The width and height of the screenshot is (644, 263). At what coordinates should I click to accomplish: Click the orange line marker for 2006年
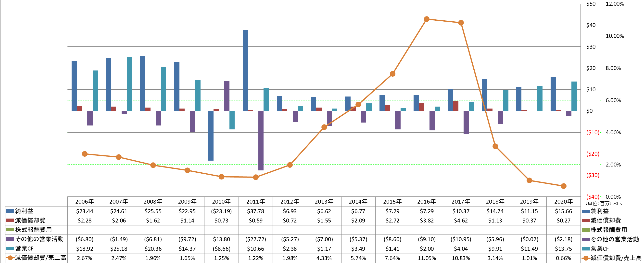[85, 154]
